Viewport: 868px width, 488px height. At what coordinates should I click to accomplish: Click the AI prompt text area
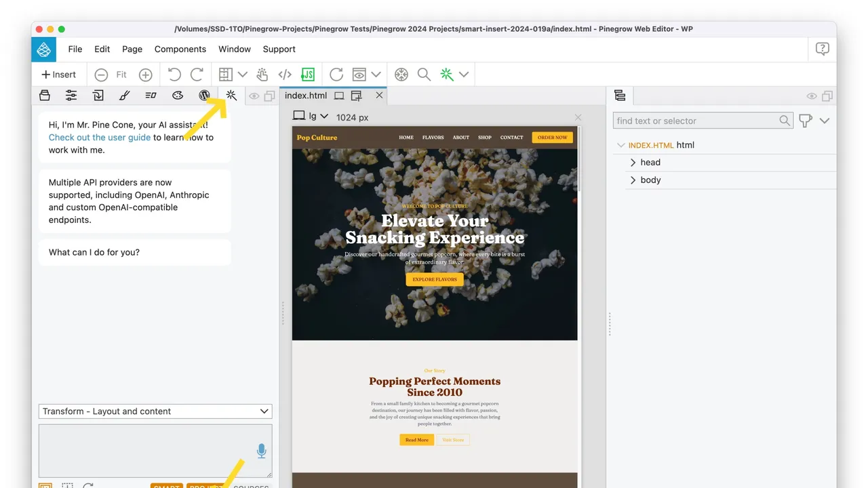tap(155, 451)
